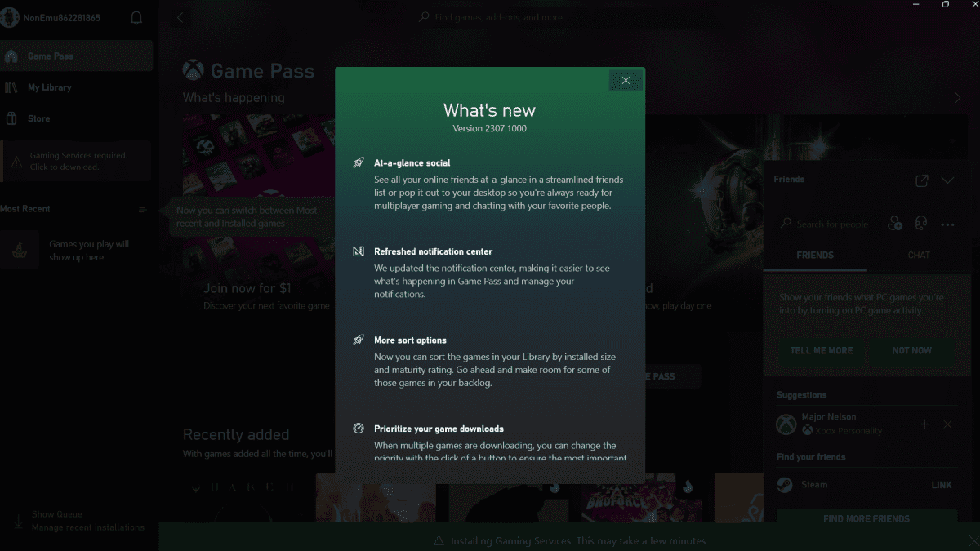The image size is (980, 551).
Task: Click the 'Suggestions' label in Friends panel
Action: coord(802,395)
